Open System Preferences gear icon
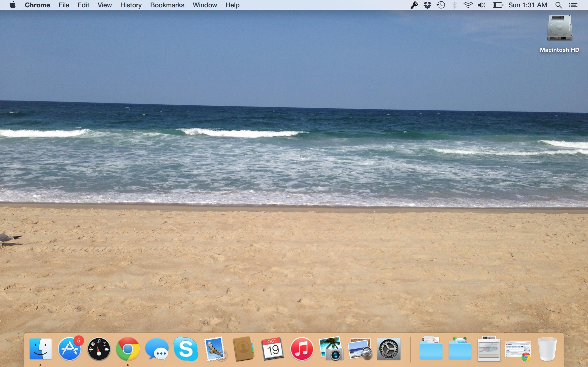588x367 pixels. tap(389, 349)
